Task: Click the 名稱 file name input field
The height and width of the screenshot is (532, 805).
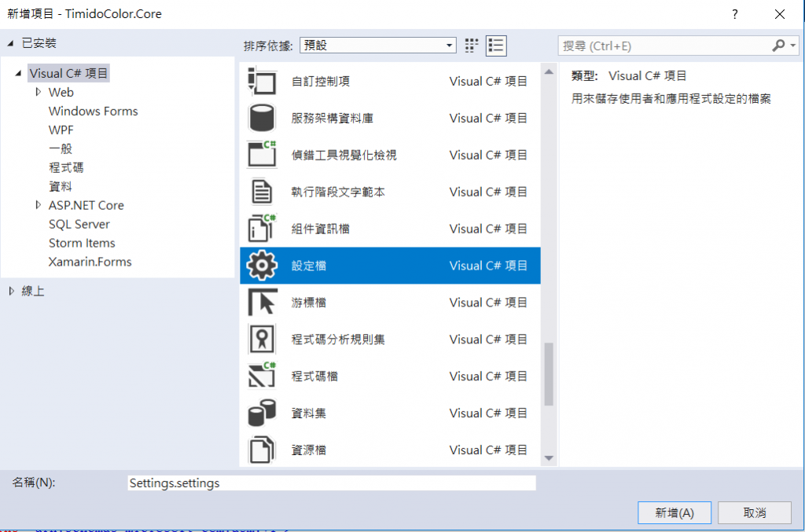Action: 331,483
